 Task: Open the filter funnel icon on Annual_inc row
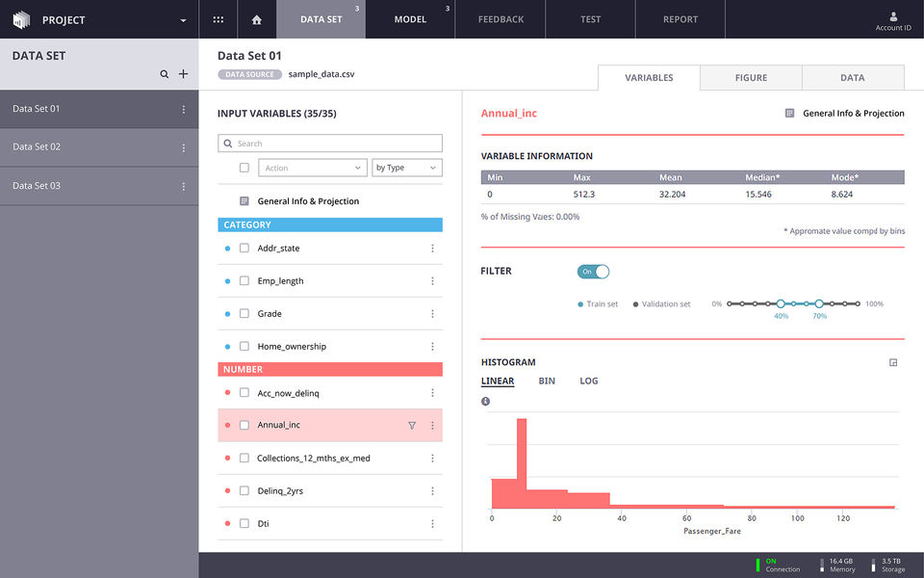[x=412, y=425]
